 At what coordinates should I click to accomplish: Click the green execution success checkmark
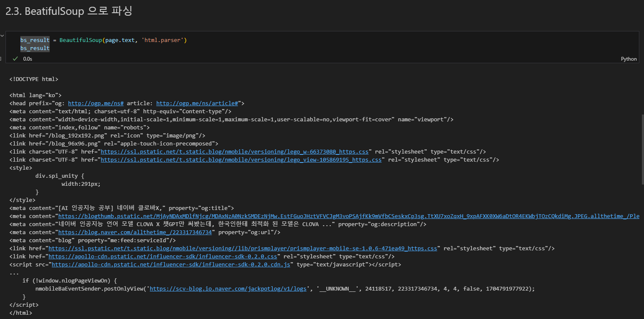click(x=15, y=59)
